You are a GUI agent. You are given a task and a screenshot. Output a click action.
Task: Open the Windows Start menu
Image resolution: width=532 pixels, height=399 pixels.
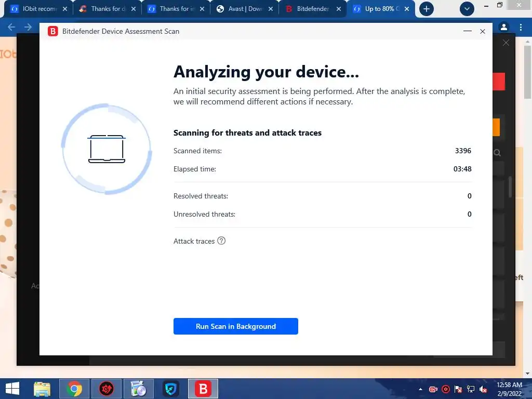point(12,389)
